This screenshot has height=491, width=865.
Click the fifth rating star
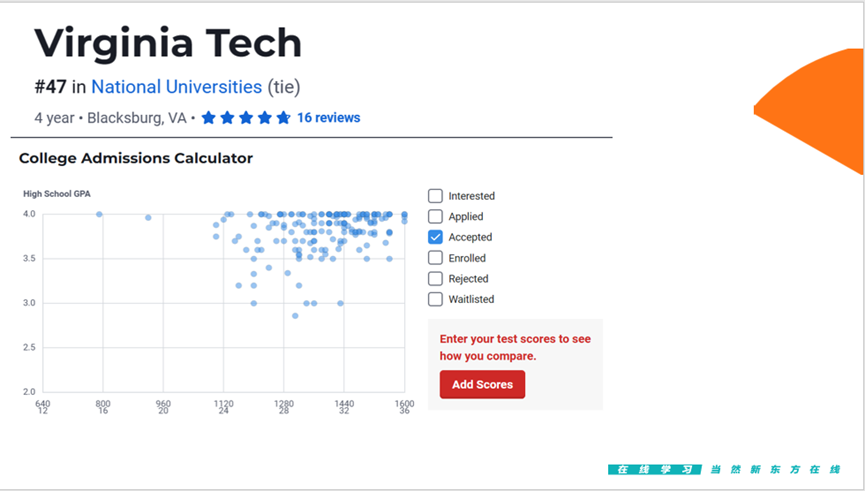click(284, 118)
